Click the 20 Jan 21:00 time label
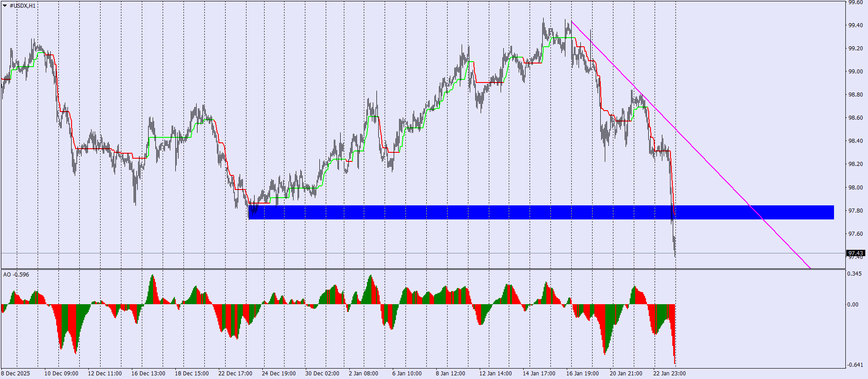The image size is (868, 379). (x=626, y=374)
